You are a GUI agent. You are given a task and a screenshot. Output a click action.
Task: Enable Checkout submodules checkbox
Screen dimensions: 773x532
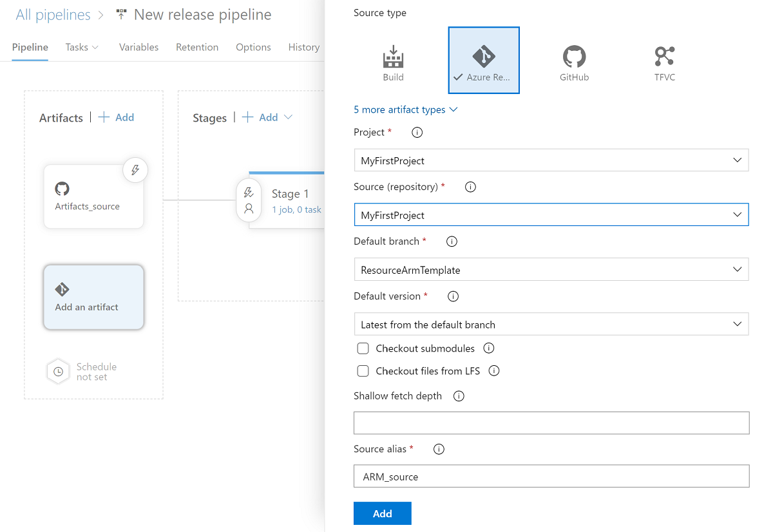[x=363, y=348]
